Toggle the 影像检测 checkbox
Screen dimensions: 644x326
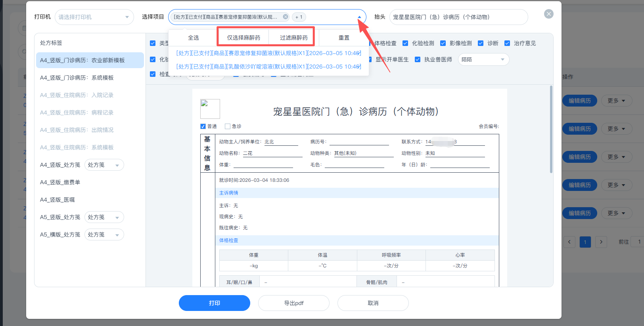tap(443, 43)
